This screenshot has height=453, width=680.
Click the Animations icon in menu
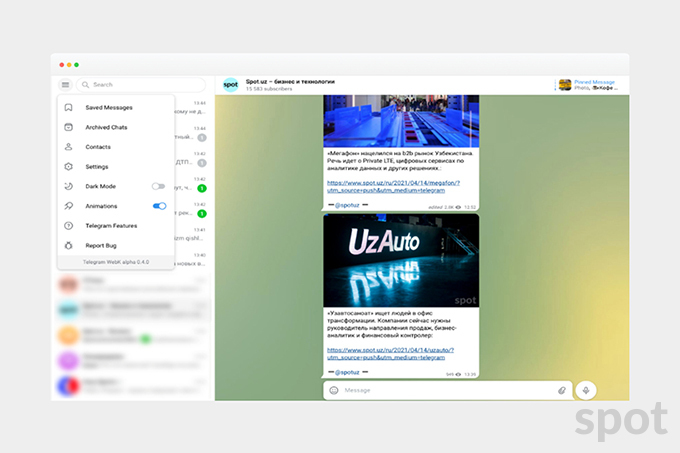(x=69, y=206)
